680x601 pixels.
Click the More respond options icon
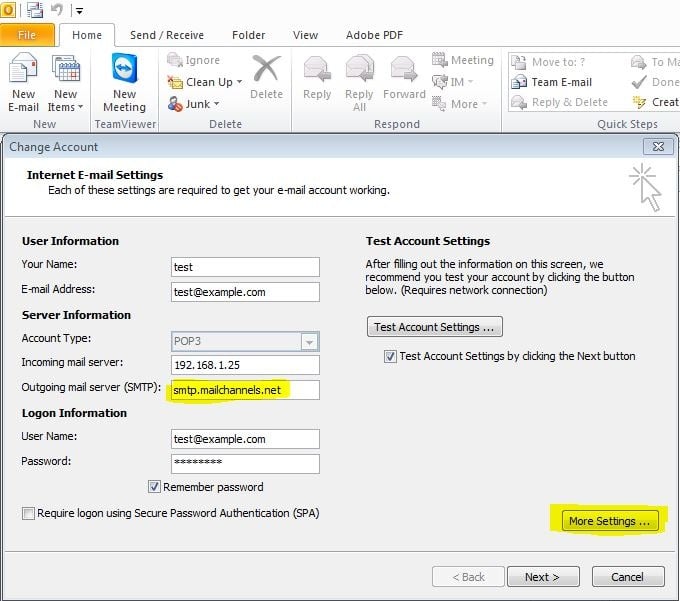(x=439, y=104)
